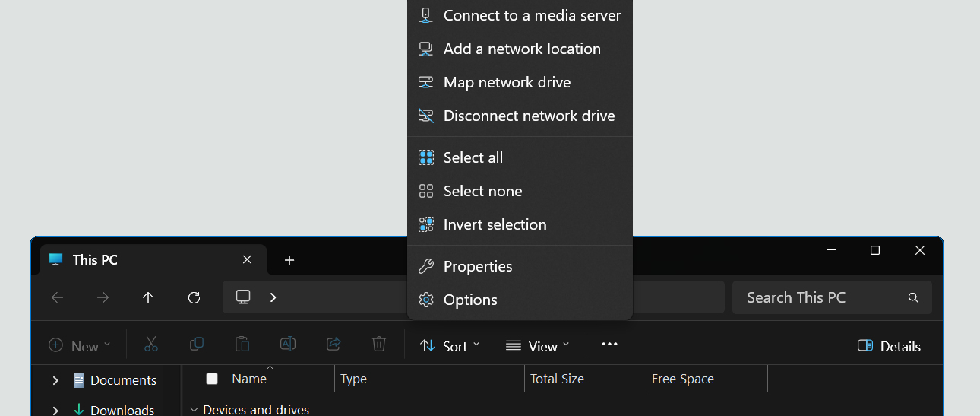
Task: Choose Select none from the menu
Action: coord(520,191)
